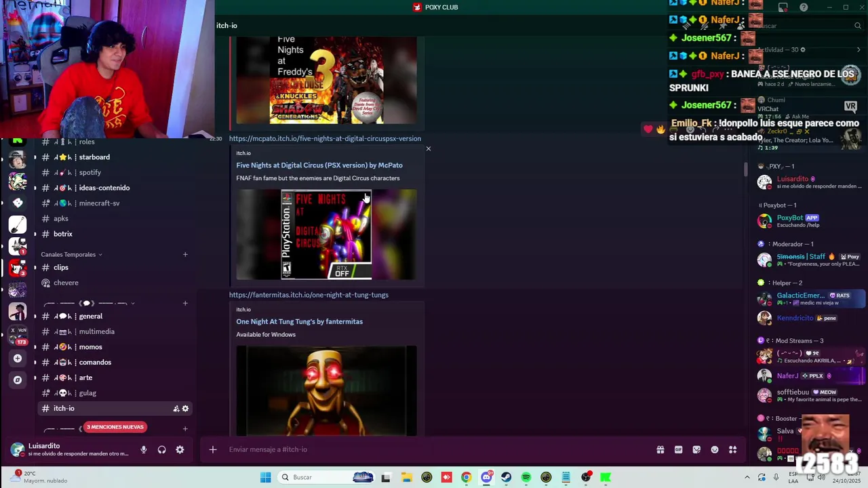Open Discord help question mark icon
This screenshot has height=488, width=868.
(x=804, y=7)
